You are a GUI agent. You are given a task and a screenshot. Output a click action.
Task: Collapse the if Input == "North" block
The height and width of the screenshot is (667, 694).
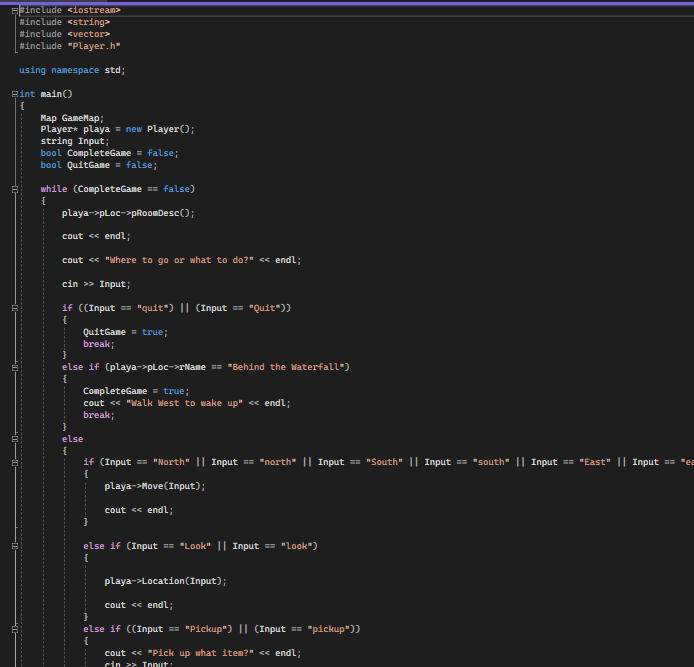pos(15,463)
